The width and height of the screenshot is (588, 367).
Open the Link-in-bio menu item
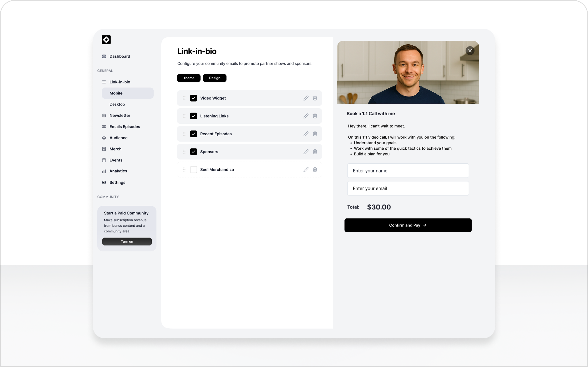120,82
